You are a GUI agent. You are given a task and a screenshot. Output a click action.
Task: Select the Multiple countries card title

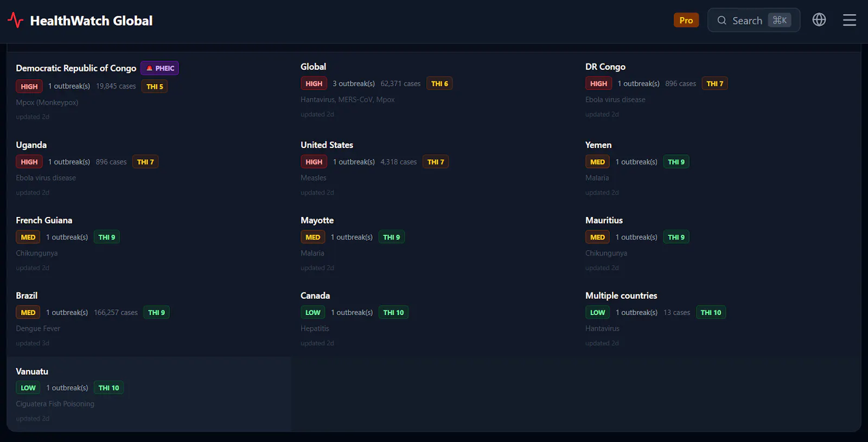click(621, 296)
